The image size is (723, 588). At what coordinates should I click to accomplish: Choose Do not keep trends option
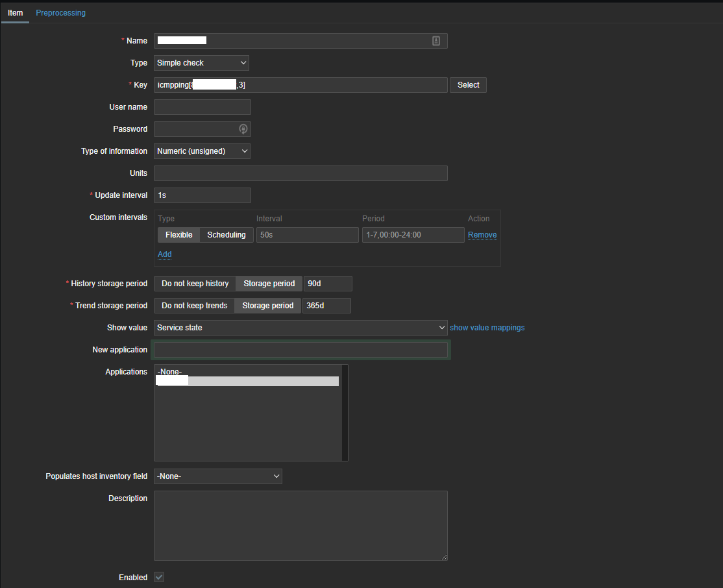194,306
